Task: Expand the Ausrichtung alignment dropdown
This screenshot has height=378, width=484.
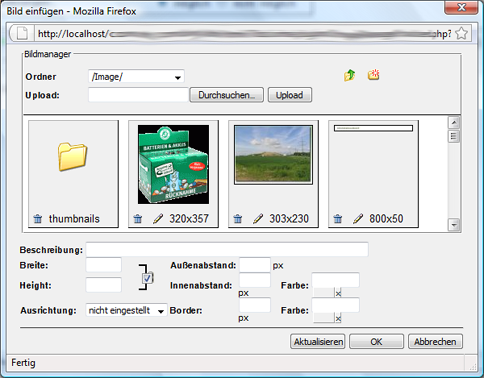Action: (126, 310)
